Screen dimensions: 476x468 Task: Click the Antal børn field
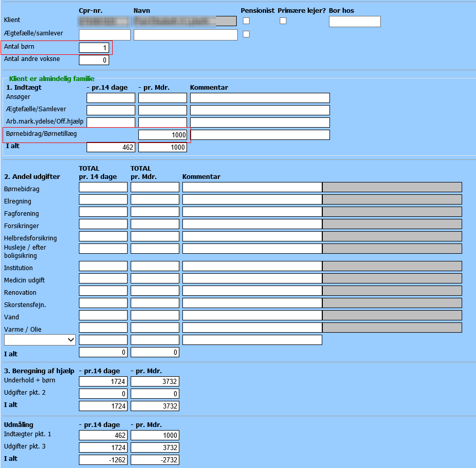[x=94, y=48]
